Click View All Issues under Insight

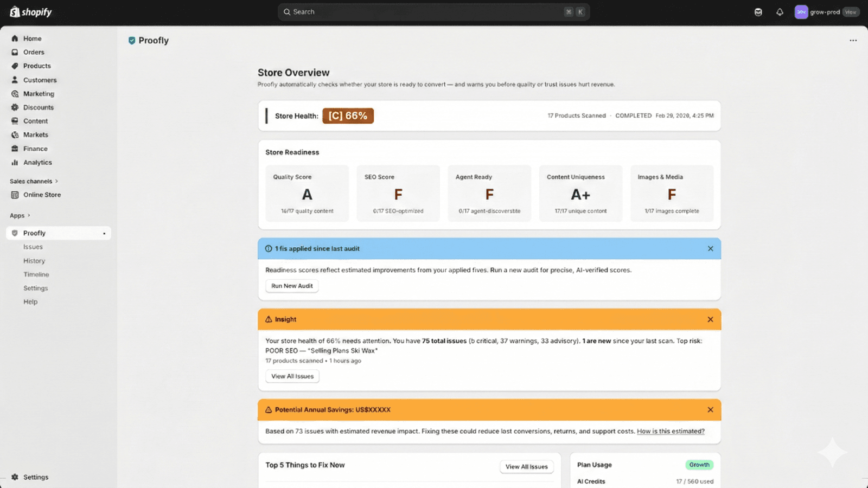[x=292, y=376]
